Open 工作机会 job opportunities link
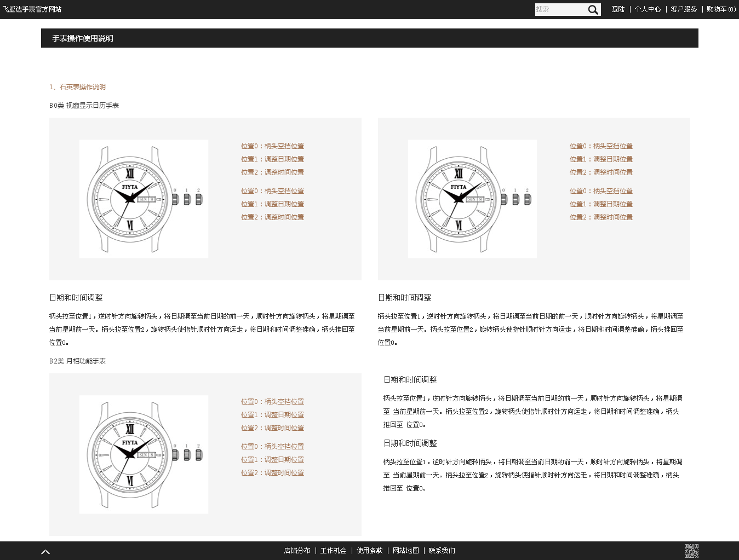 tap(333, 551)
